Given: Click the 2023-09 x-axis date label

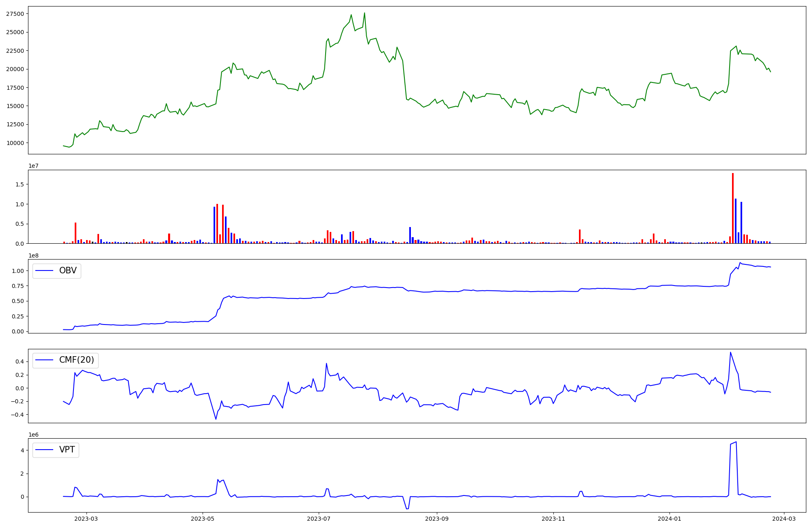Looking at the screenshot, I should (x=437, y=519).
